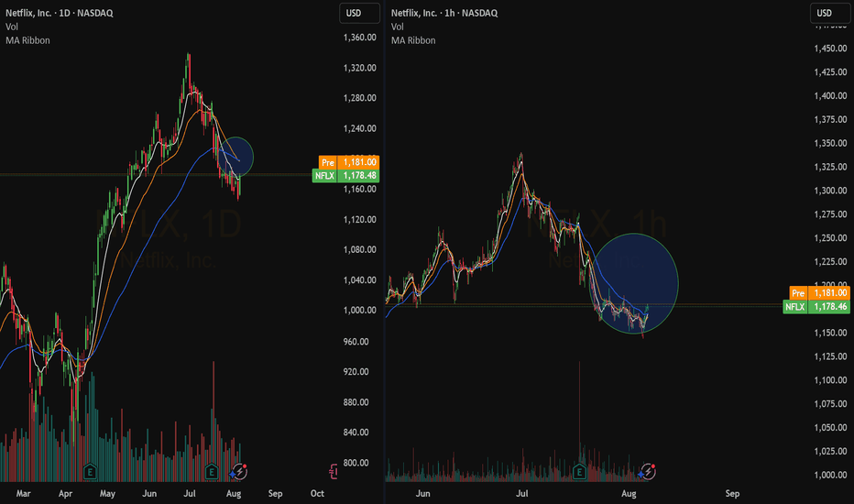Viewport: 854px width, 504px height.
Task: Click the NFLX 1,178.48 price label
Action: coord(345,175)
